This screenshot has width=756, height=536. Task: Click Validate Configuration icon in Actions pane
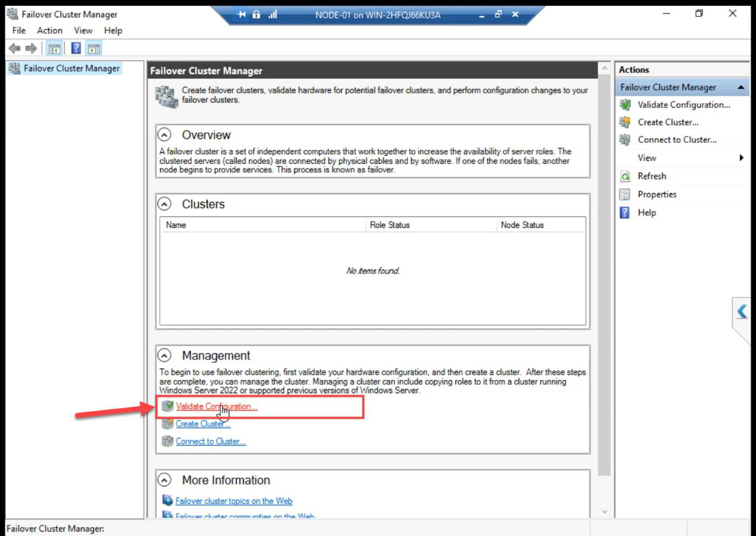tap(625, 105)
